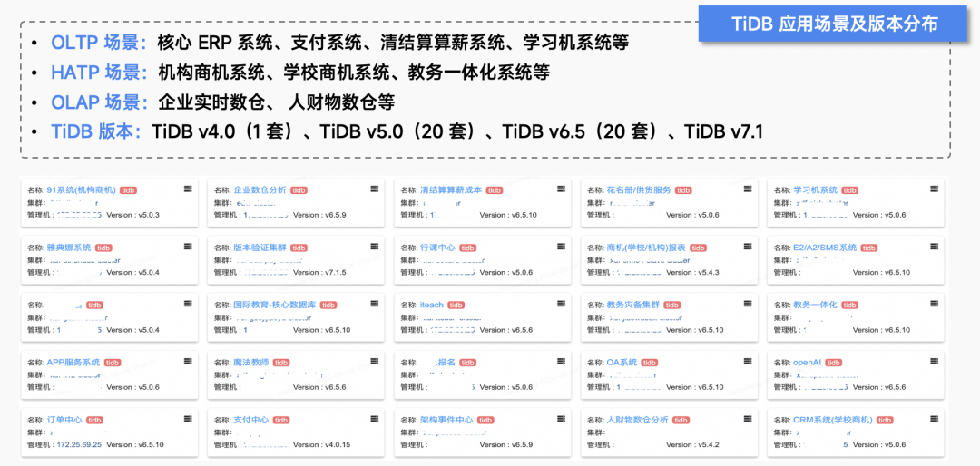Click the tidb badge beside APP服务系统
The height and width of the screenshot is (466, 980).
[x=113, y=363]
